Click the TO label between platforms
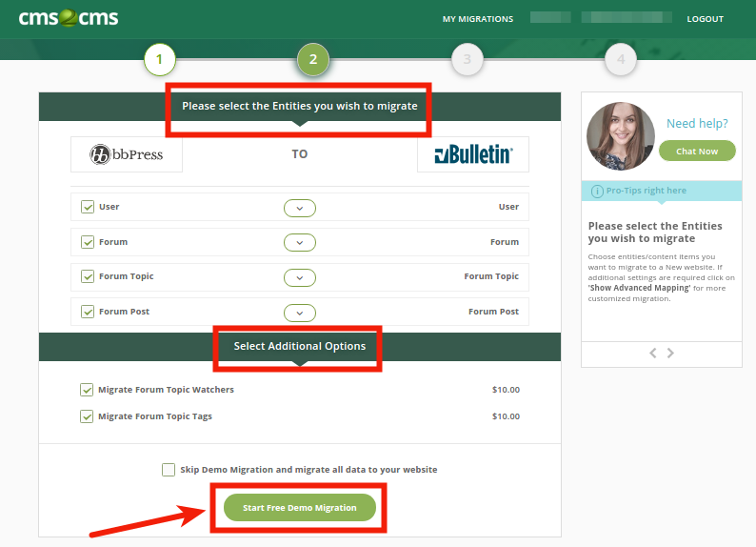This screenshot has width=756, height=547. [299, 153]
